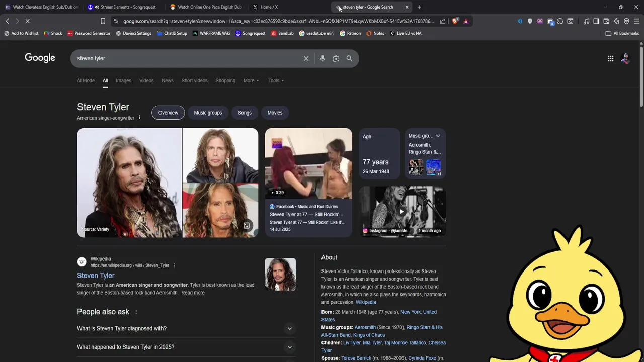Open the BandLab bookmark
The image size is (644, 362).
coord(282,33)
